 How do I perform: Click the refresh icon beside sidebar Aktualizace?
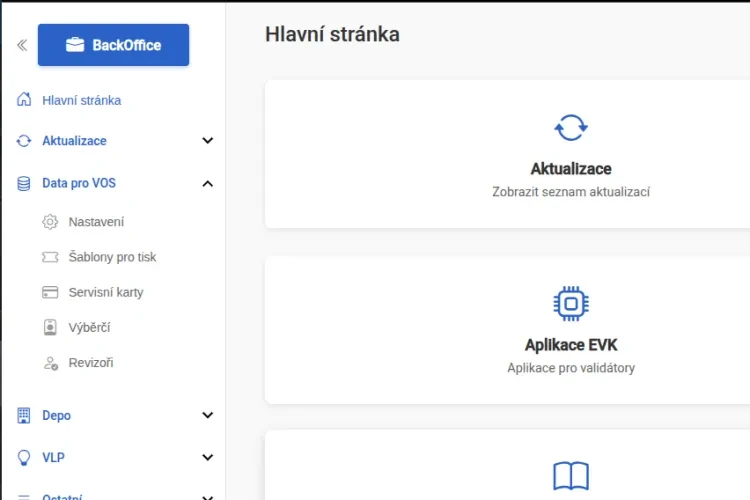[x=24, y=141]
